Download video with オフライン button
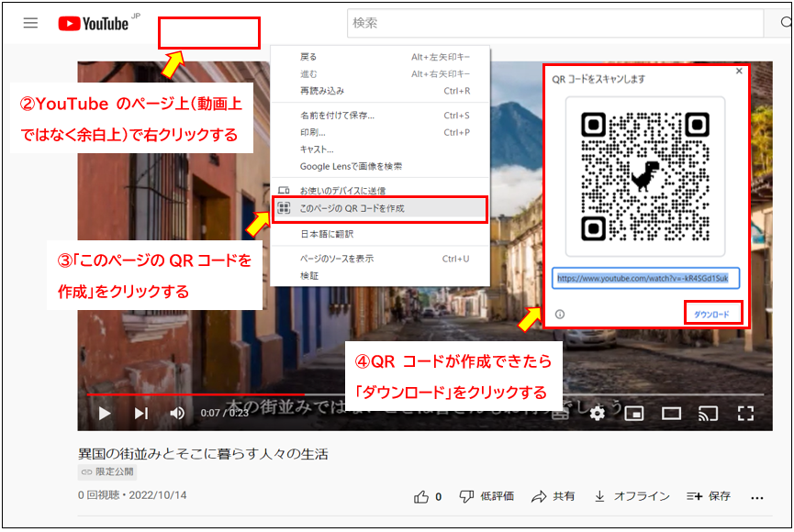 click(x=632, y=496)
